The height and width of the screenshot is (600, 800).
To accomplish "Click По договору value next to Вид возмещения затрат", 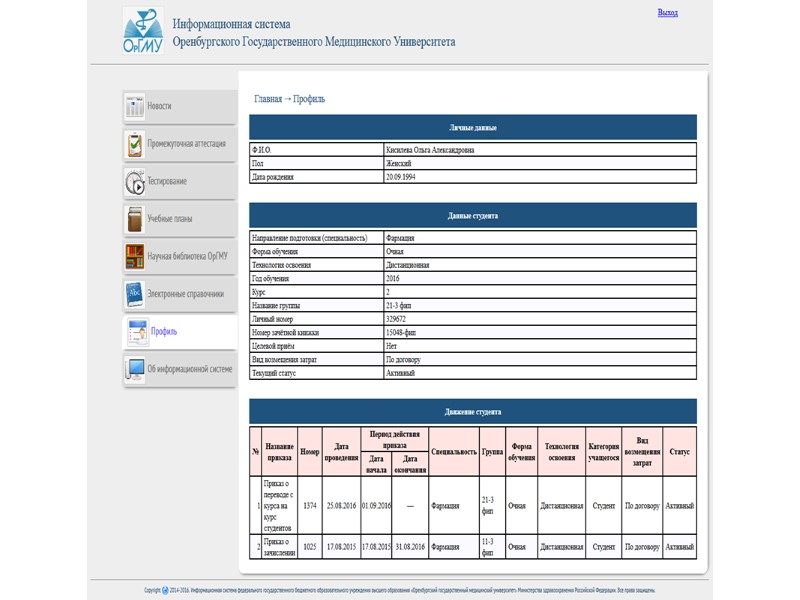I will click(403, 360).
